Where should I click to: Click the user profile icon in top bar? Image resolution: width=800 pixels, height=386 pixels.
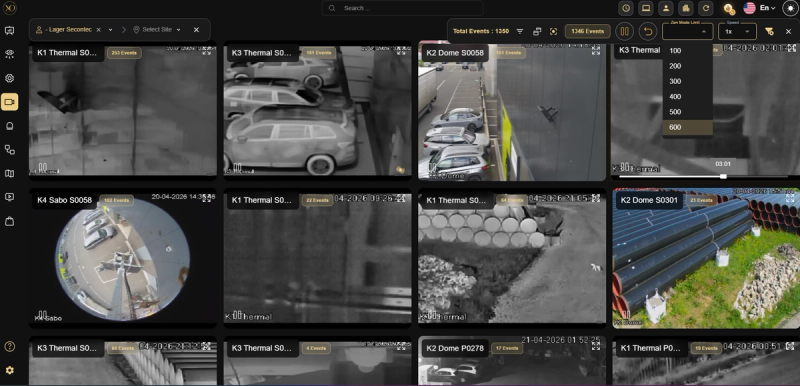(x=665, y=8)
